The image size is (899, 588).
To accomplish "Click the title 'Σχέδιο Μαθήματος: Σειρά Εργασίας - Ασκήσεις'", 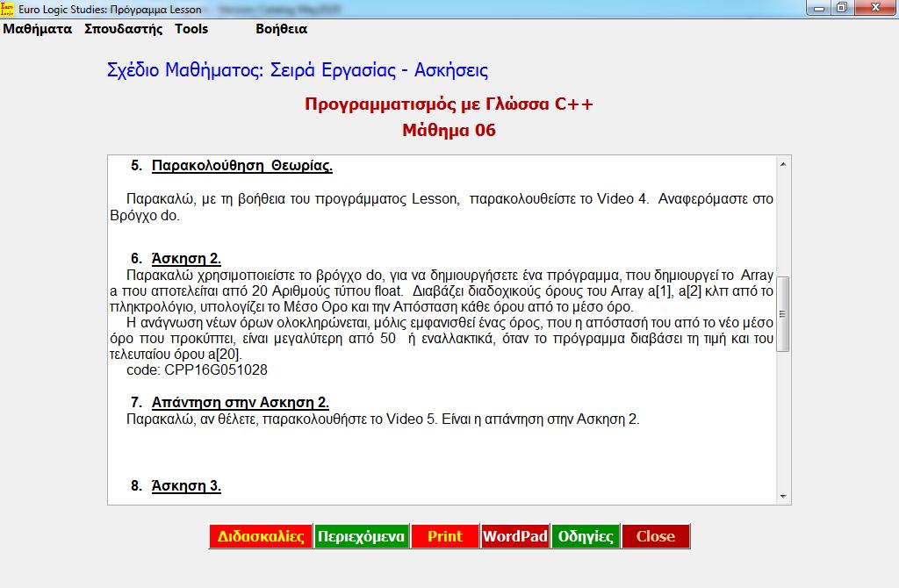I will point(298,70).
